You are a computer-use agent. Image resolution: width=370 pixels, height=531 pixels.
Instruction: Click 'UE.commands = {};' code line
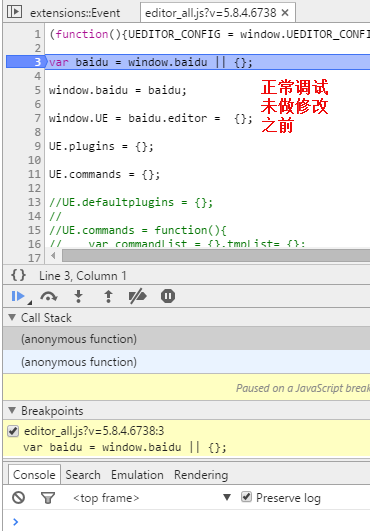pyautogui.click(x=104, y=174)
